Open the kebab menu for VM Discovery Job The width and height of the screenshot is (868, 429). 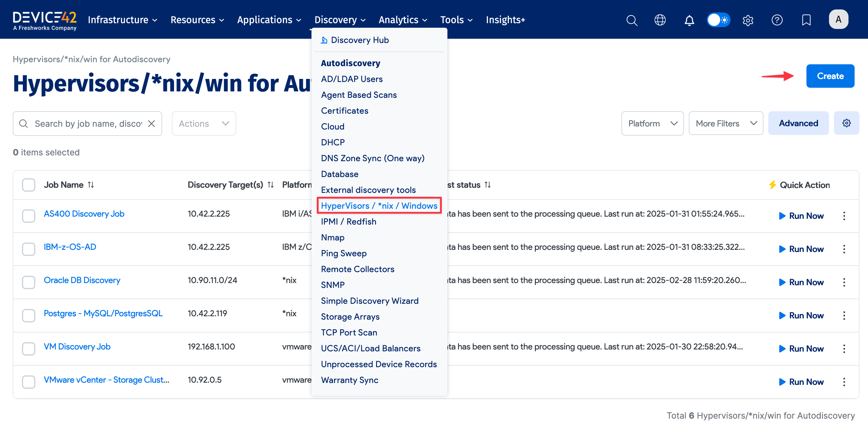[x=844, y=349]
